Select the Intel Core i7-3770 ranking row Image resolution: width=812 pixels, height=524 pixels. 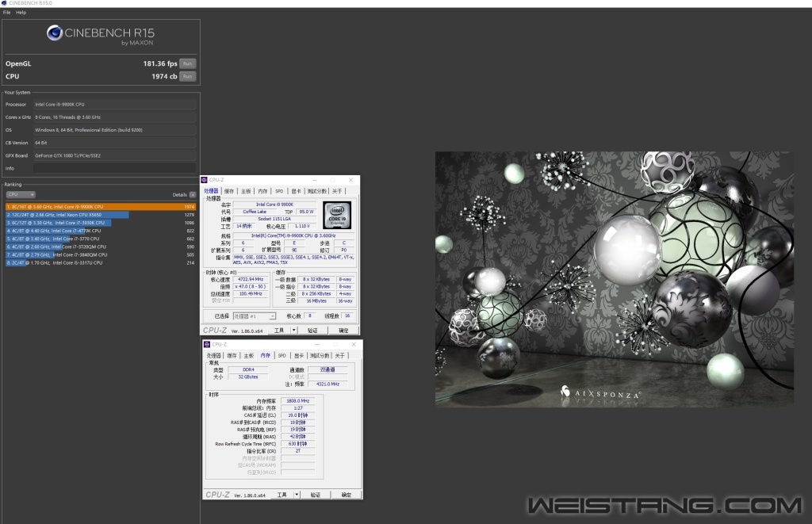pos(101,239)
